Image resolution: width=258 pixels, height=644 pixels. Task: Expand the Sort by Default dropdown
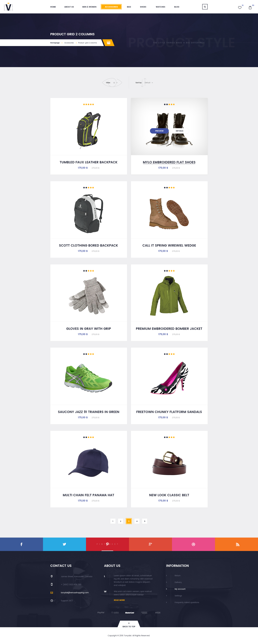(149, 83)
